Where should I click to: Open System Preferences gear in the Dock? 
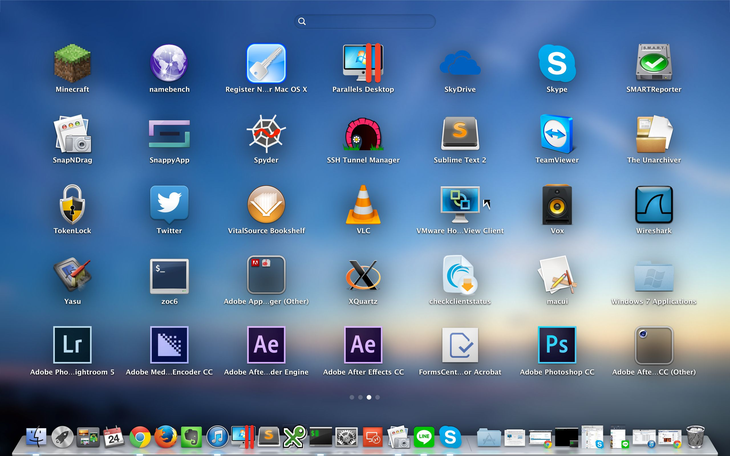(347, 437)
